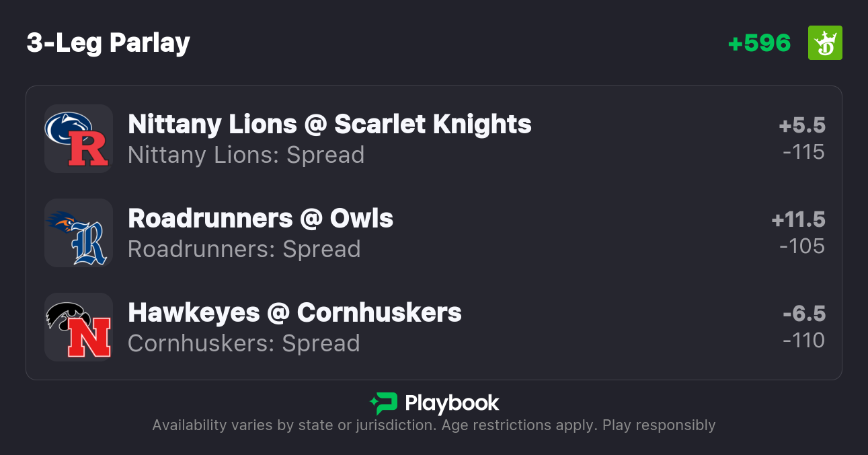
Task: Click the 3-Leg Parlay title
Action: click(x=108, y=43)
